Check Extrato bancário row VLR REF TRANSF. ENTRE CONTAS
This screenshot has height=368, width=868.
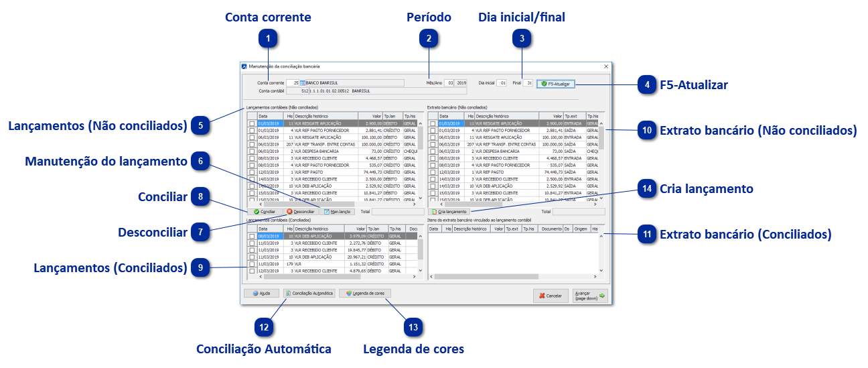(x=433, y=144)
